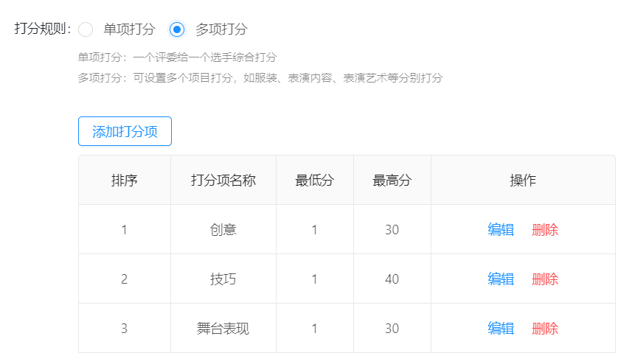The image size is (635, 364).
Task: Select the 单项打分 radio button
Action: (86, 29)
